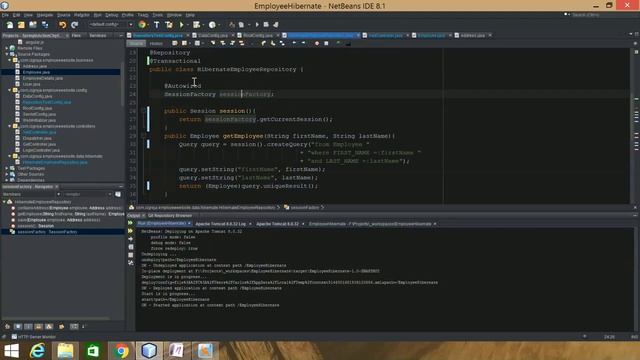Image resolution: width=640 pixels, height=360 pixels.
Task: Click the Chrome browser selector icon
Action: pyautogui.click(x=142, y=25)
